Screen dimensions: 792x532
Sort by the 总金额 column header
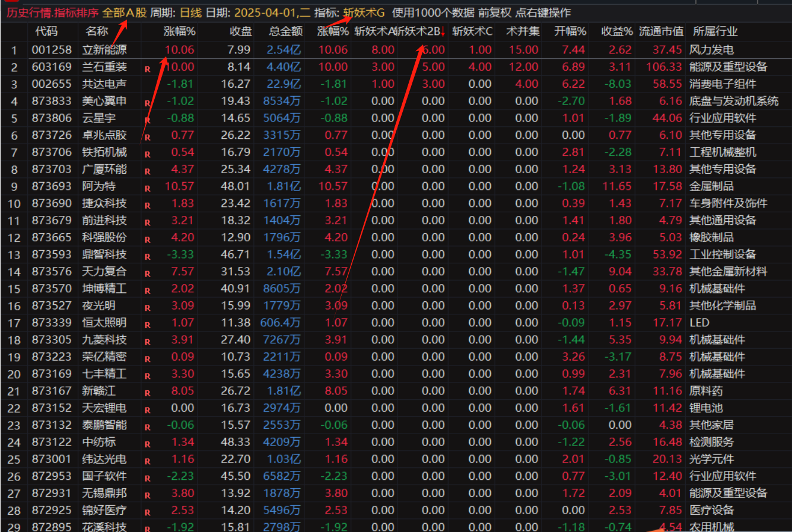click(x=285, y=31)
